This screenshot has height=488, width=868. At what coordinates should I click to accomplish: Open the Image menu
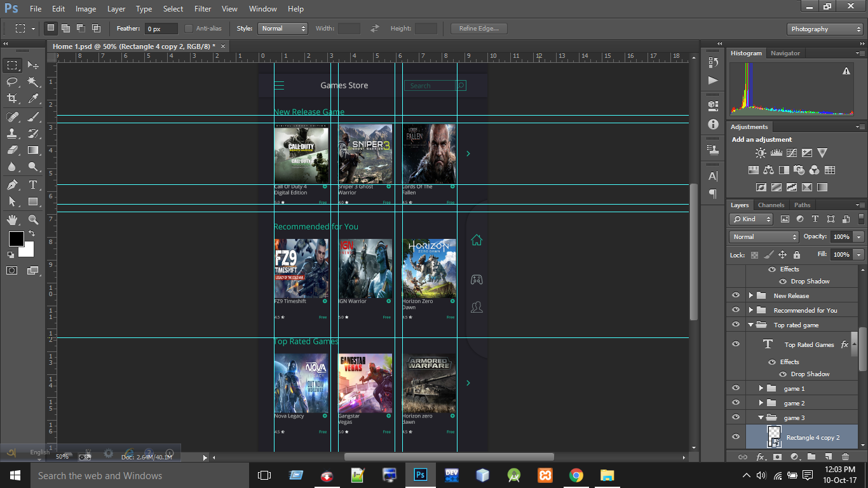pyautogui.click(x=86, y=9)
